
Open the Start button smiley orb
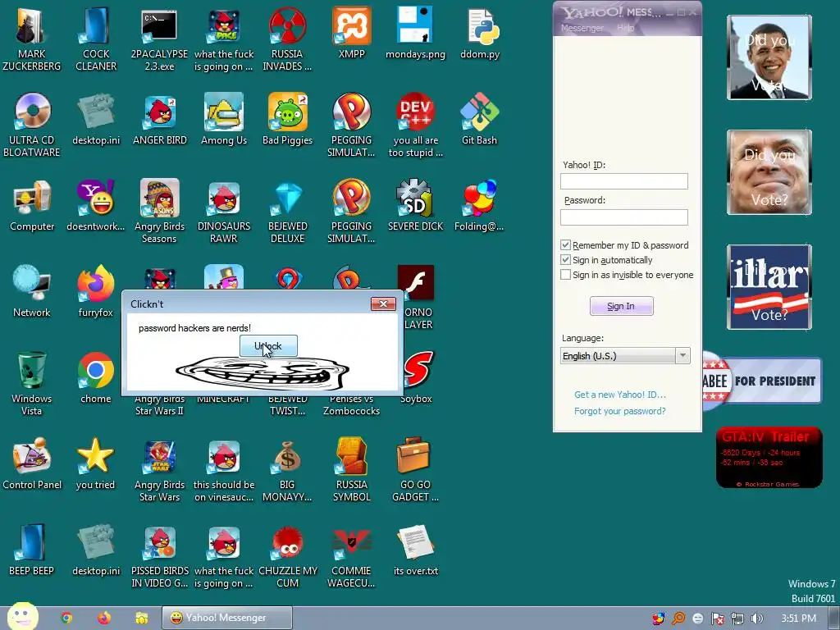22,616
